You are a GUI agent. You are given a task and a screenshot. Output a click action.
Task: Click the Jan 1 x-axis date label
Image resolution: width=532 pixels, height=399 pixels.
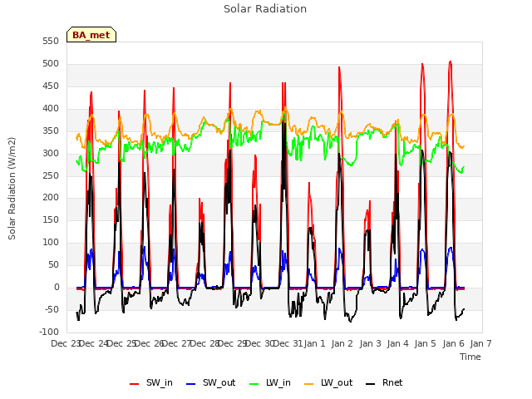point(314,343)
